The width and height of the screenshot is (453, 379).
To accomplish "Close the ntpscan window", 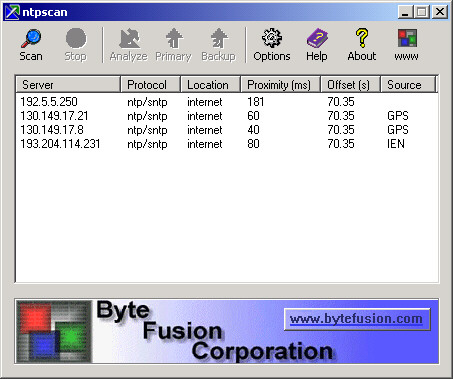I will click(x=440, y=12).
